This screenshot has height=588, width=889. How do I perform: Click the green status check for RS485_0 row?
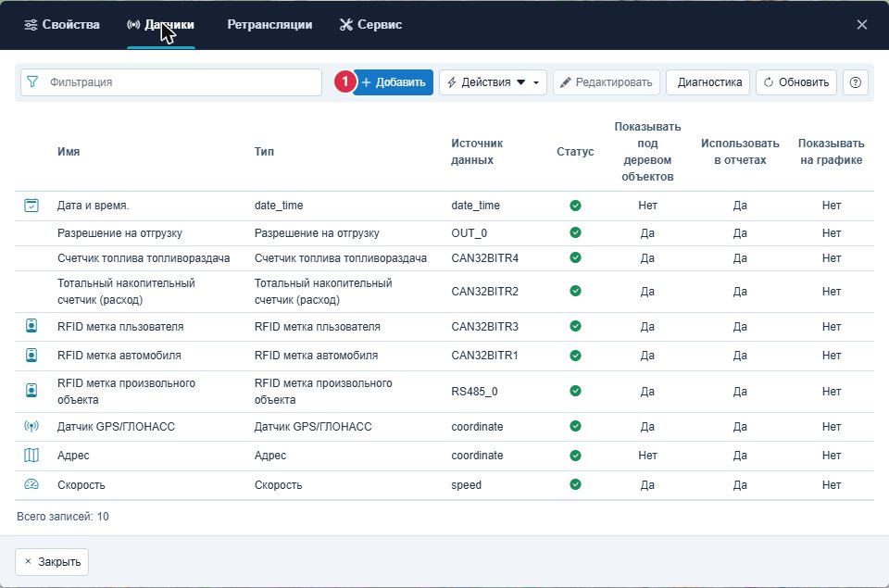(x=575, y=391)
